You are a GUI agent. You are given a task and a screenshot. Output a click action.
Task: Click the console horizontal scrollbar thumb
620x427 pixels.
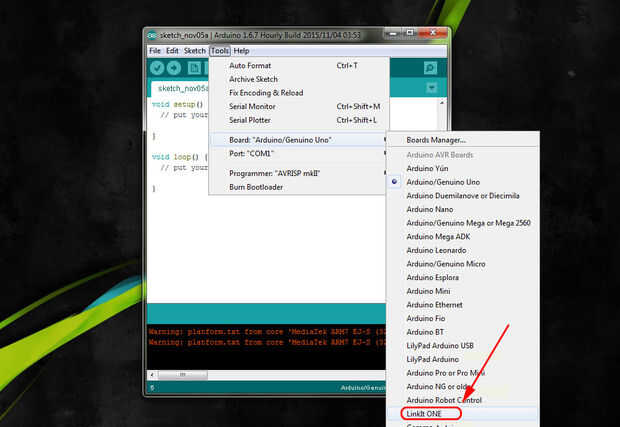(182, 374)
